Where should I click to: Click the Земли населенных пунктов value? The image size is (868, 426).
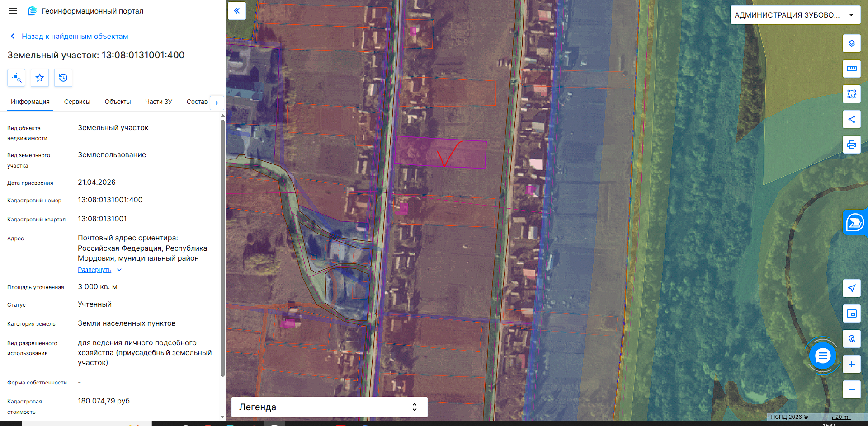point(127,323)
